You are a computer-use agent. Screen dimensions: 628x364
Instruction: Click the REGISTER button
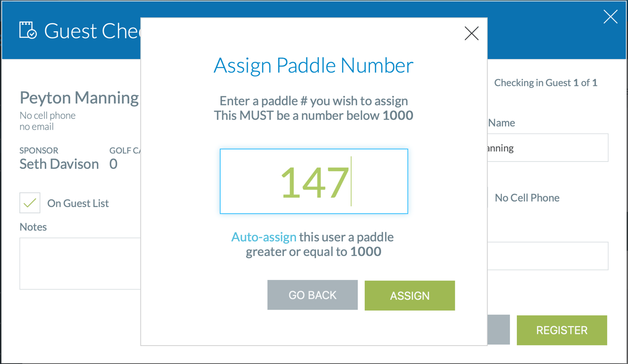pos(561,330)
